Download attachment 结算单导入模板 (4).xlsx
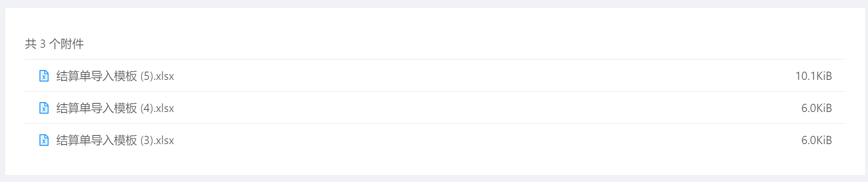Viewport: 868px width, 182px height. click(115, 108)
